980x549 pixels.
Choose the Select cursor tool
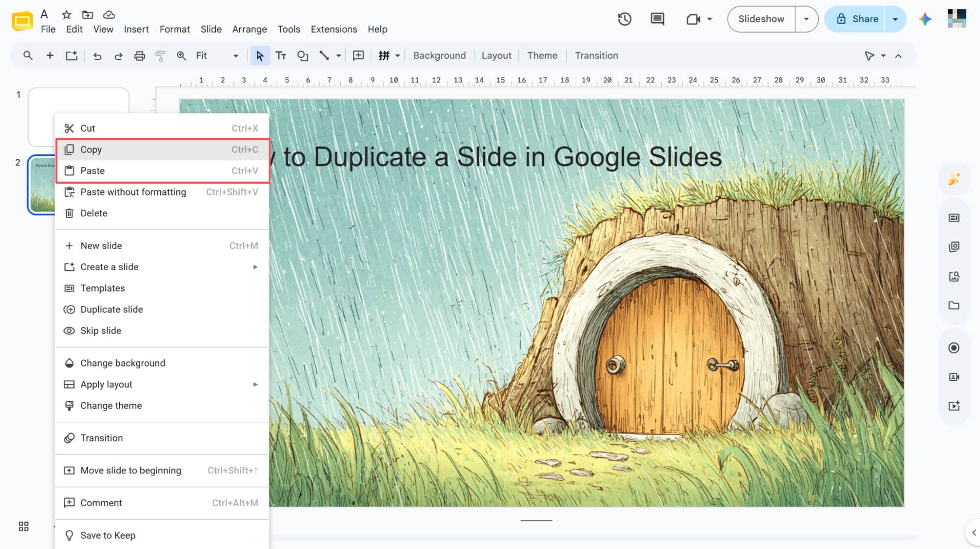pyautogui.click(x=260, y=56)
